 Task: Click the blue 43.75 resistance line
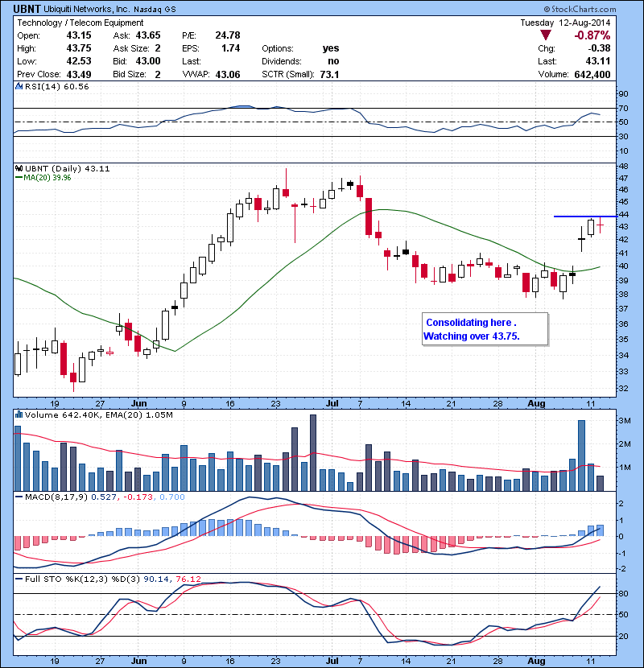584,216
